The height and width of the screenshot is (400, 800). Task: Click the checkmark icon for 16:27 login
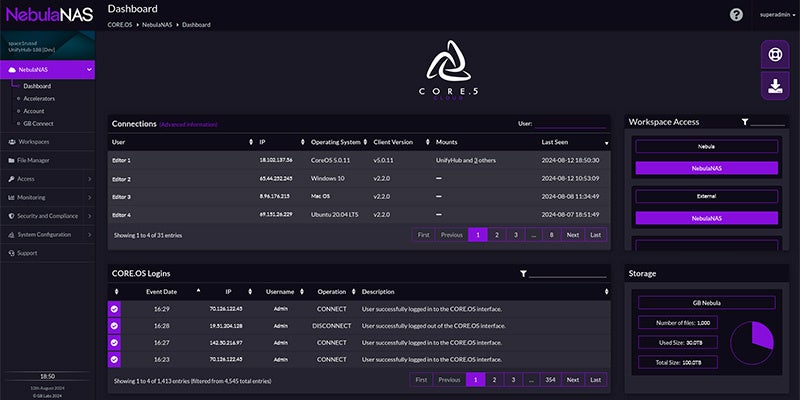point(114,342)
